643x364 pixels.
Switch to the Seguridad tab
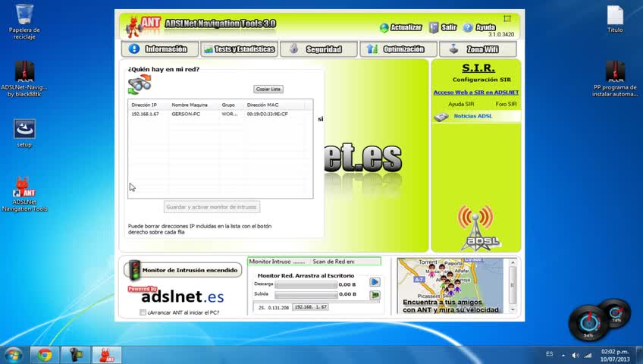(318, 49)
